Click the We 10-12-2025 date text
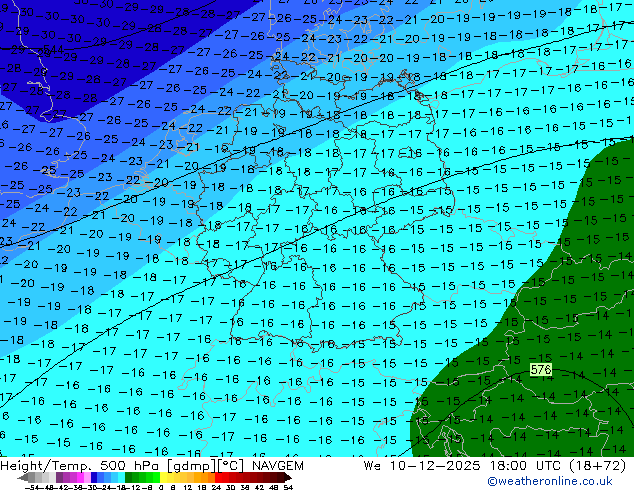Image resolution: width=634 pixels, height=490 pixels. [422, 466]
